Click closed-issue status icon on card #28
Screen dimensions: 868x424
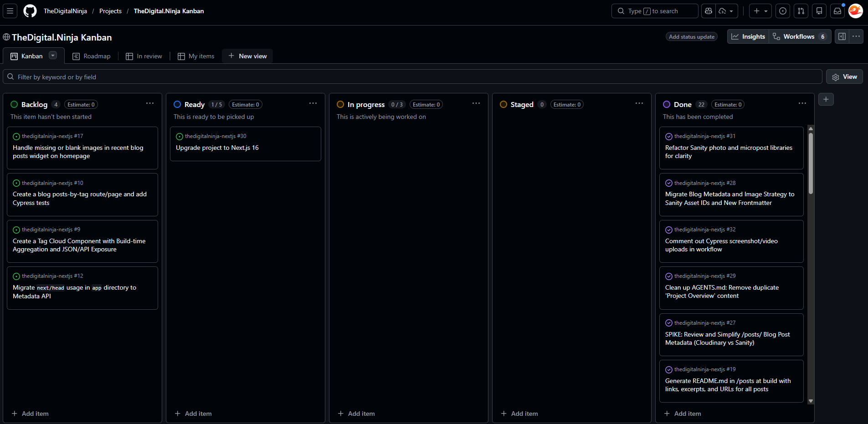[669, 183]
